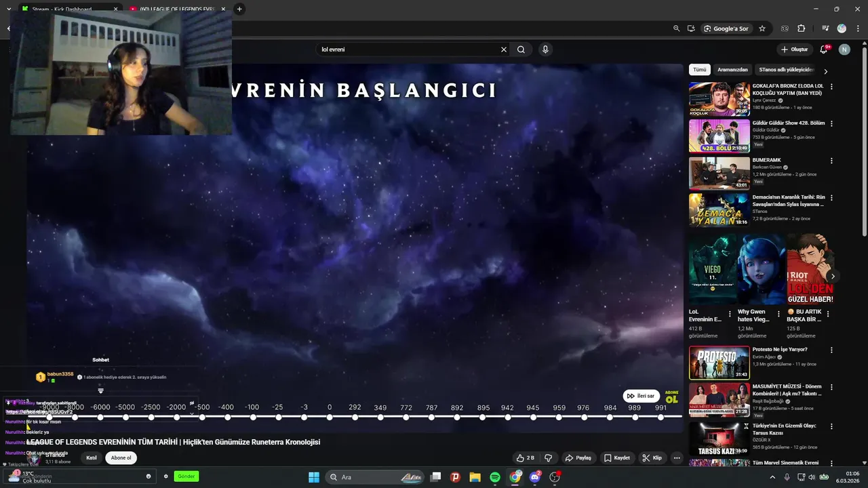The height and width of the screenshot is (488, 868).
Task: Open options for Why Gwen hates Viego short
Action: click(778, 314)
